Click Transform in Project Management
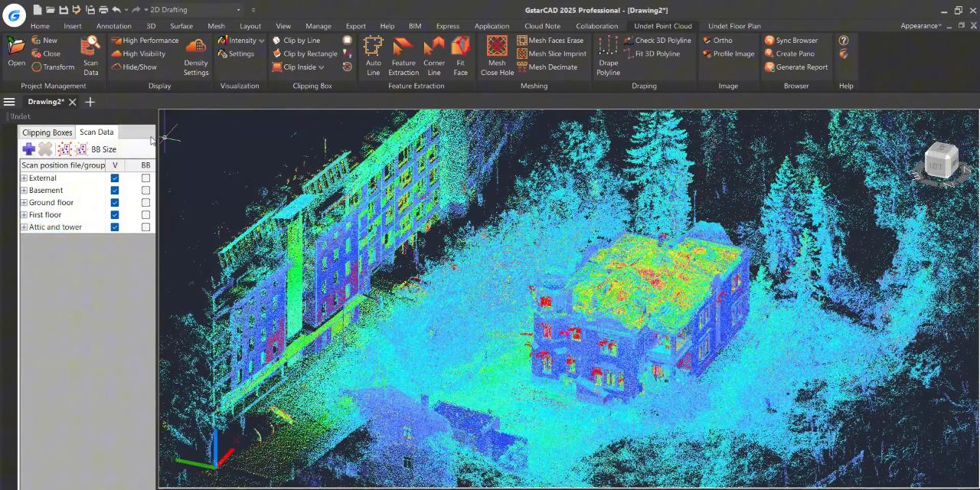Viewport: 980px width, 490px height. coord(53,67)
